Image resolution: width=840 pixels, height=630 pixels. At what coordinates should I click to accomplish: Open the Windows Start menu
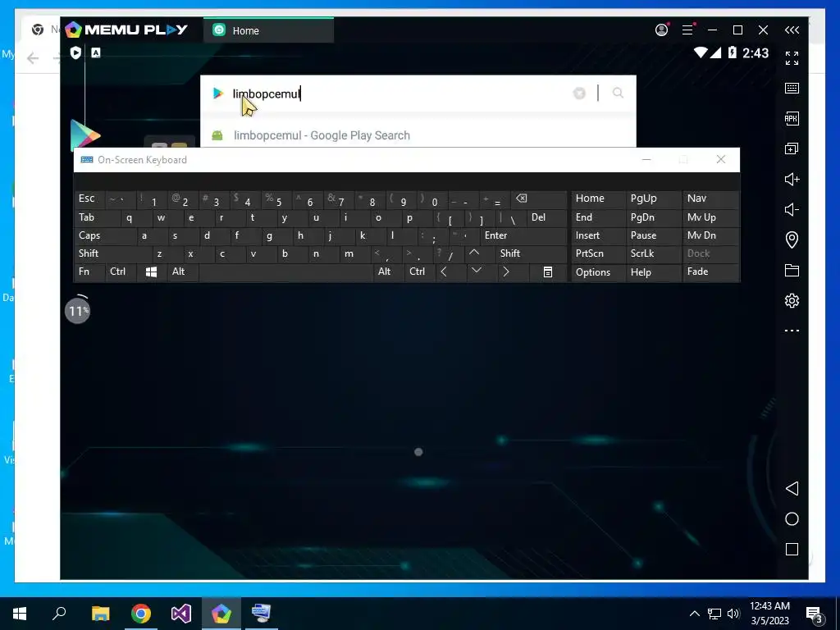coord(20,614)
